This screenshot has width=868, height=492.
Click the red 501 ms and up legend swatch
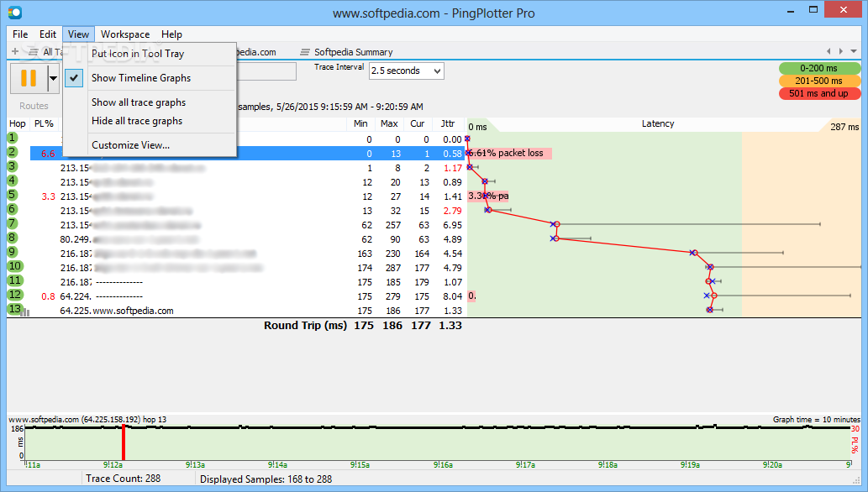[x=819, y=93]
